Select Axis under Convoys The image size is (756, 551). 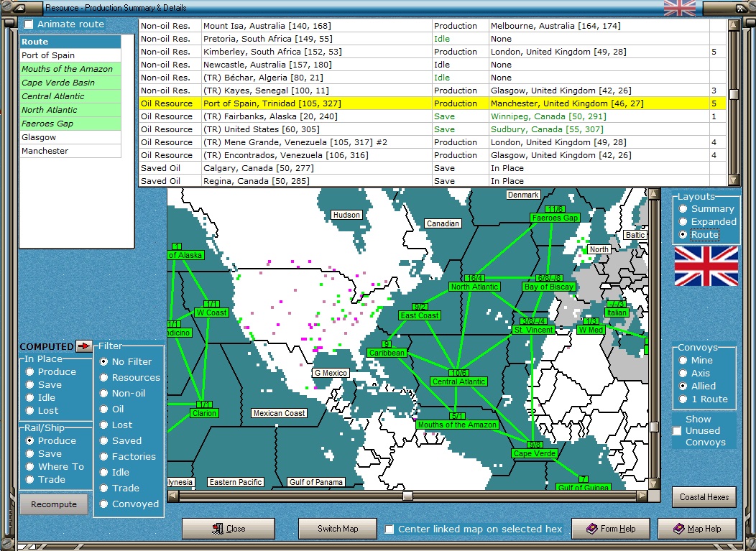(683, 374)
